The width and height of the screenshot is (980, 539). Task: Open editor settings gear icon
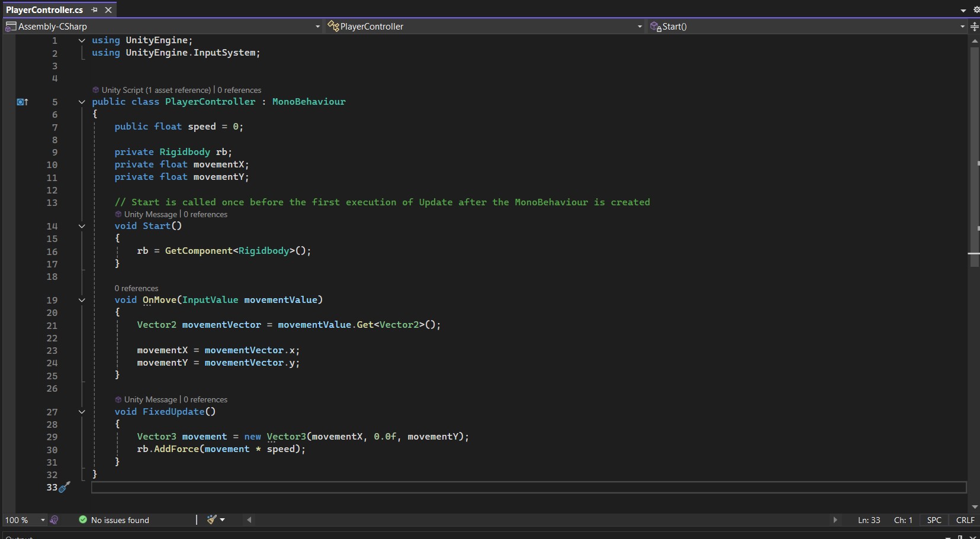click(976, 10)
